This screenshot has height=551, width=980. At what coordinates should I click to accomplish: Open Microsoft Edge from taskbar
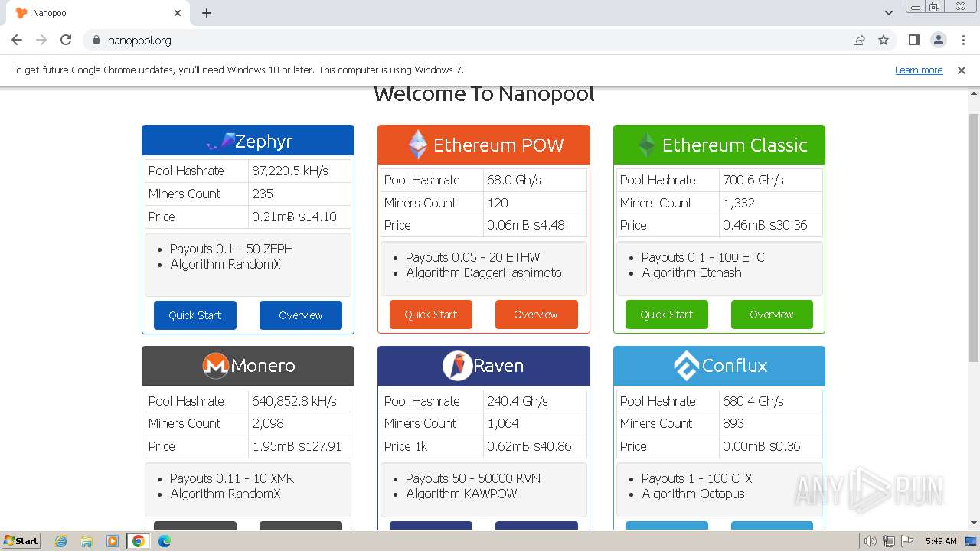(165, 541)
